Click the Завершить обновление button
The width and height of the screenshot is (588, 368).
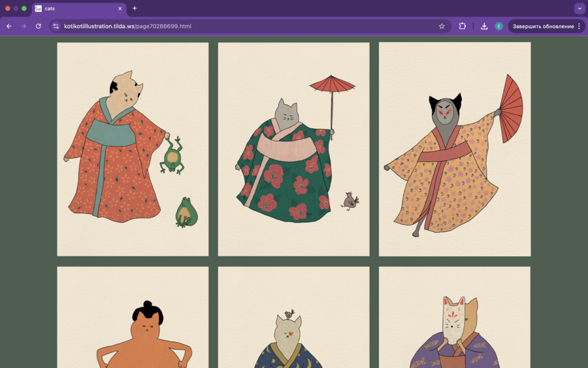tap(543, 26)
